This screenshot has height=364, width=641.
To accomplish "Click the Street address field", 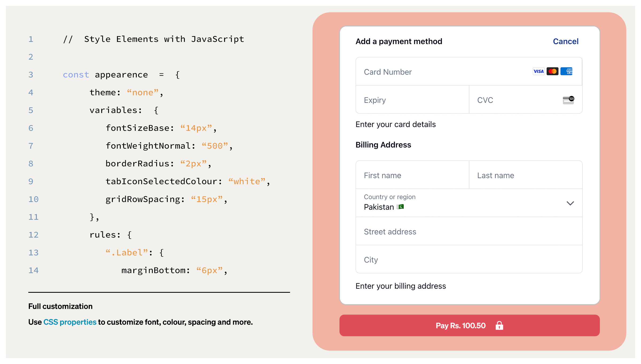I will tap(469, 232).
